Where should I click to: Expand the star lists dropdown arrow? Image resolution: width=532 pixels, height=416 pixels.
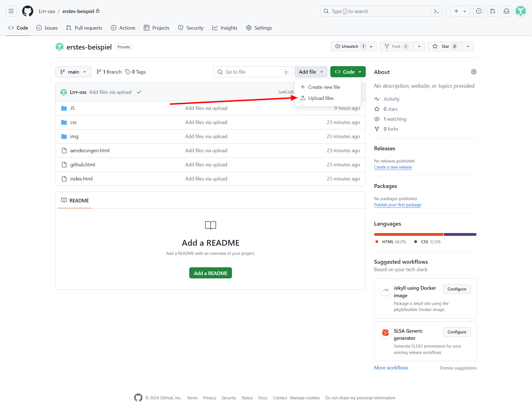(468, 46)
